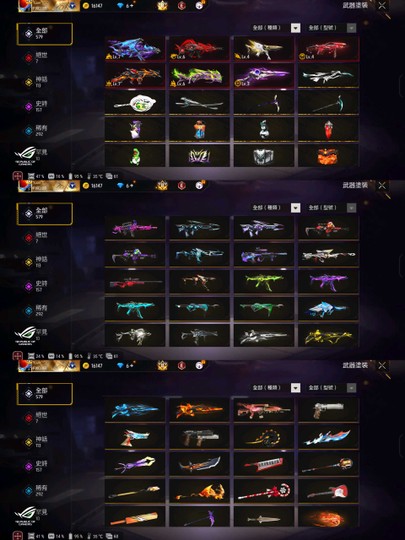Pick the pink magenta assault rifle skin
This screenshot has height=540, width=405.
click(x=135, y=228)
